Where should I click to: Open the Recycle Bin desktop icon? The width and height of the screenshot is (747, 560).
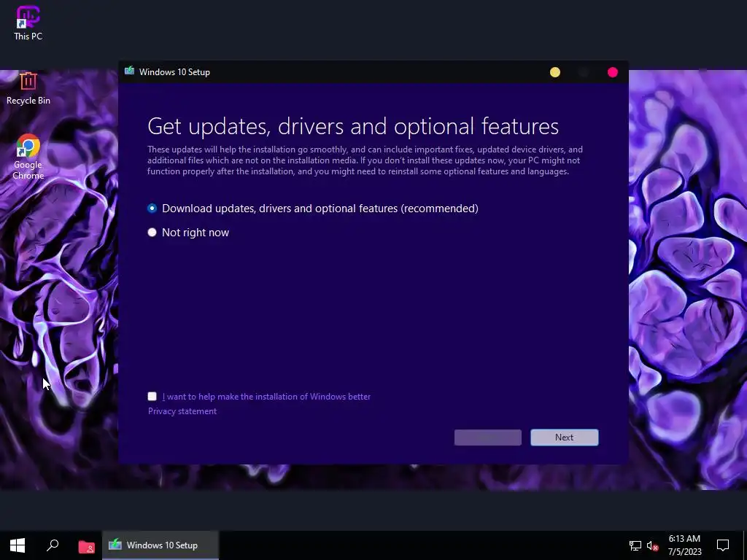28,88
